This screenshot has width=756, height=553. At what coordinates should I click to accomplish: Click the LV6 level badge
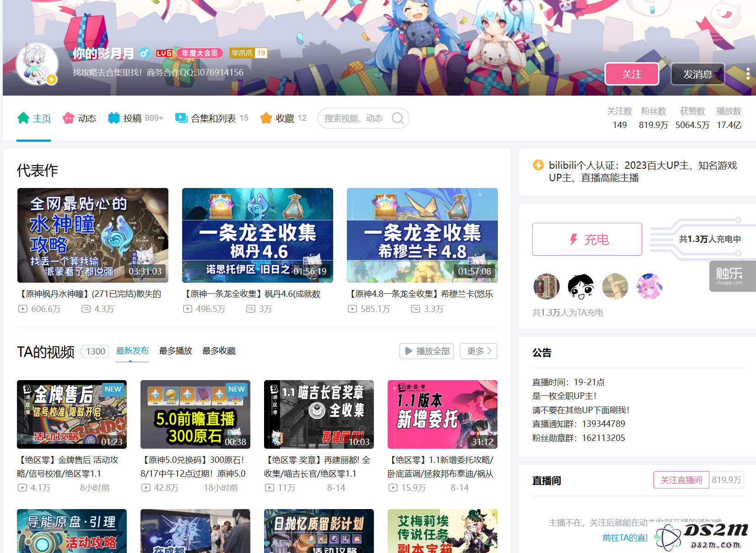pyautogui.click(x=164, y=53)
